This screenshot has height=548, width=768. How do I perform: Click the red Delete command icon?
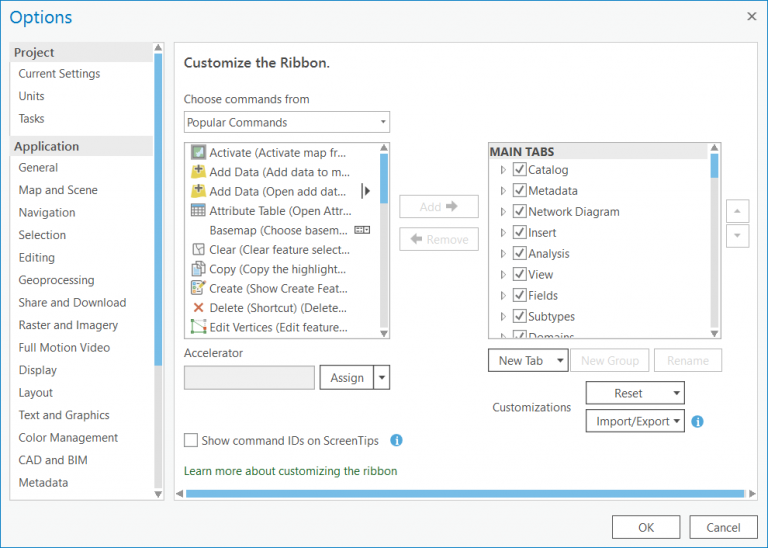pyautogui.click(x=198, y=308)
